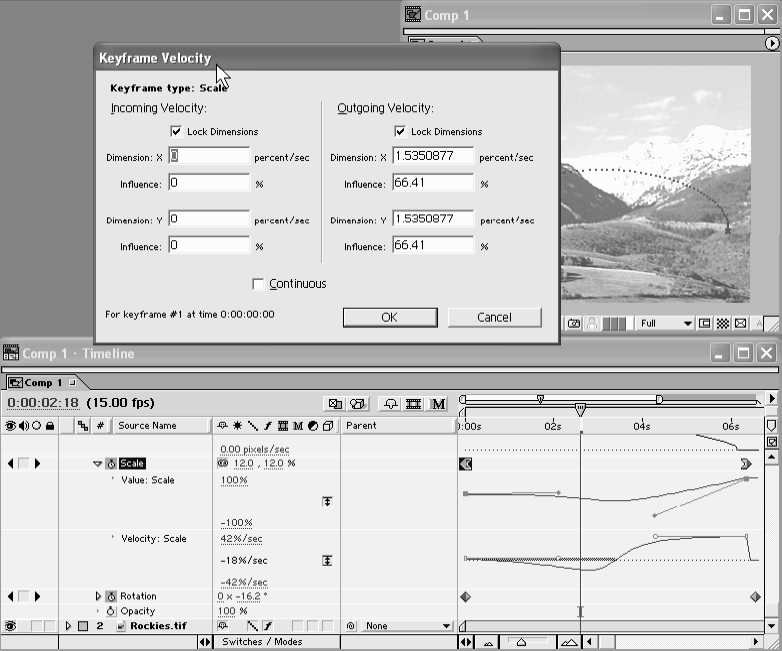Uncheck Incoming Velocity Lock Dimensions

(176, 132)
